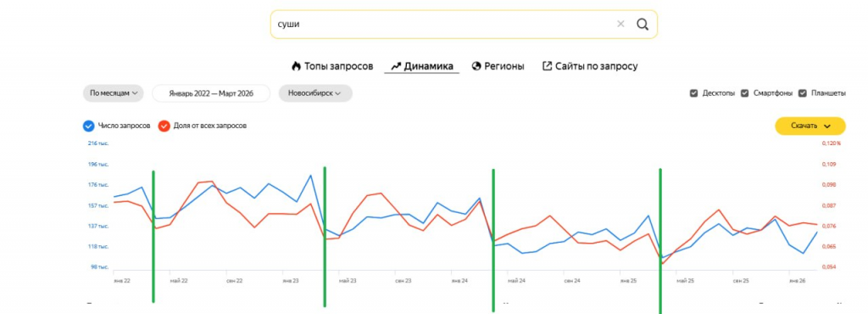Click the 0,054 right axis label
This screenshot has height=314, width=868.
(x=829, y=267)
